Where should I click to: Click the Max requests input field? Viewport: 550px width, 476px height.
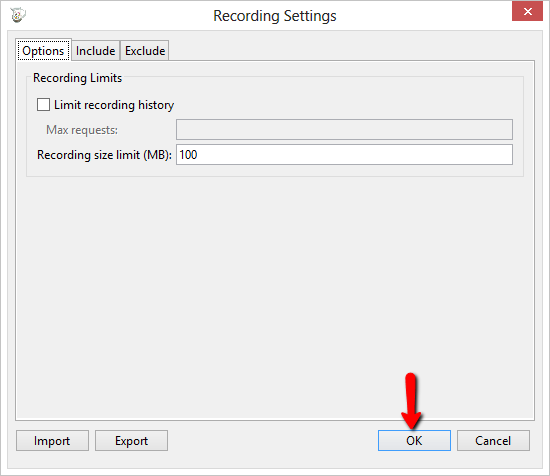tap(344, 129)
